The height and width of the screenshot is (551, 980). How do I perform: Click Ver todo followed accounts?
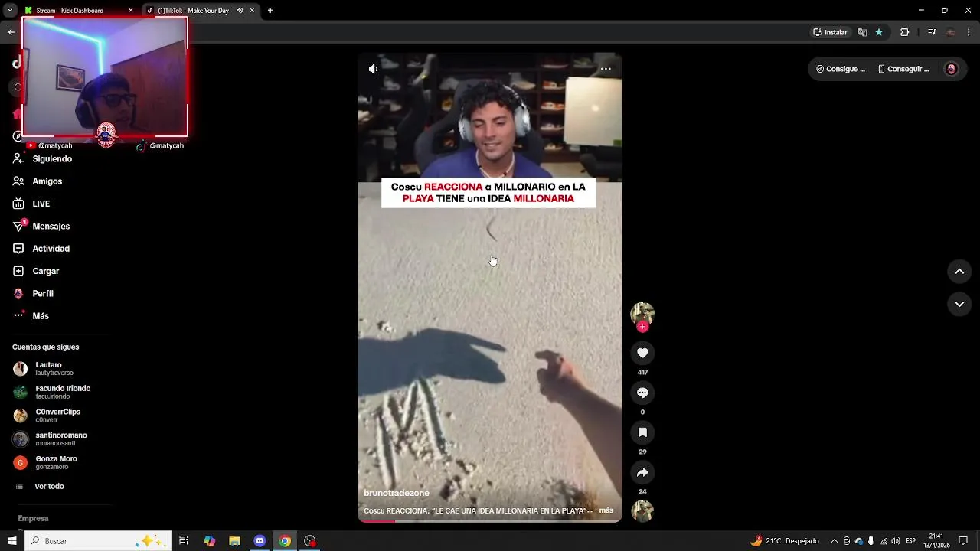[x=40, y=487]
